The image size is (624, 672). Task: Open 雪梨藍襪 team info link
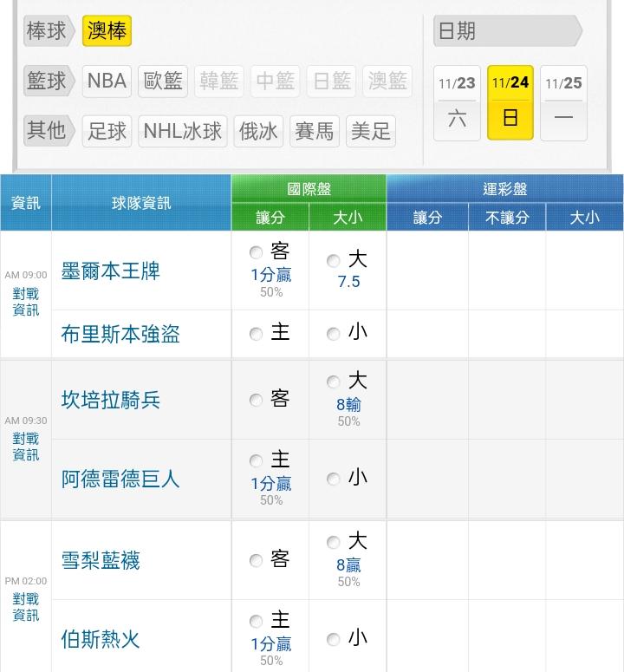point(101,560)
